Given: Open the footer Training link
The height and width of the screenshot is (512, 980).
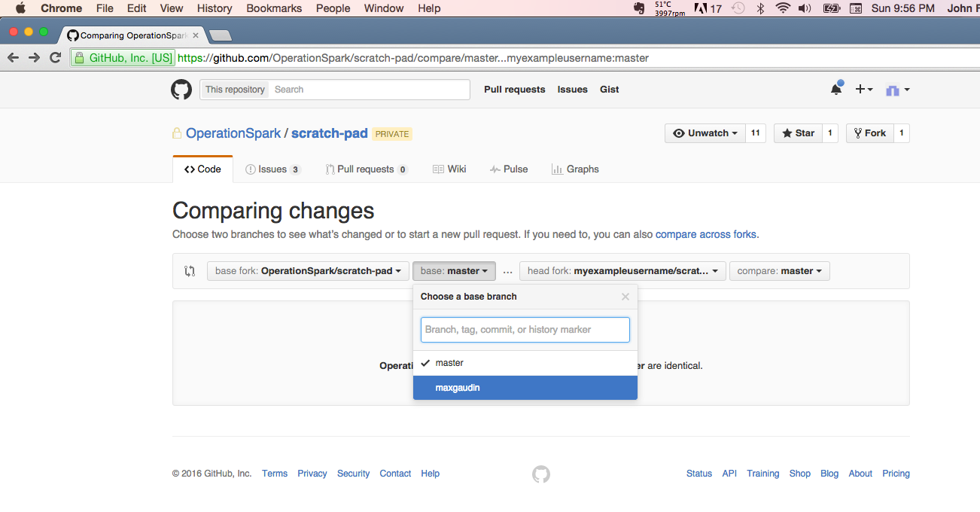Looking at the screenshot, I should 763,474.
